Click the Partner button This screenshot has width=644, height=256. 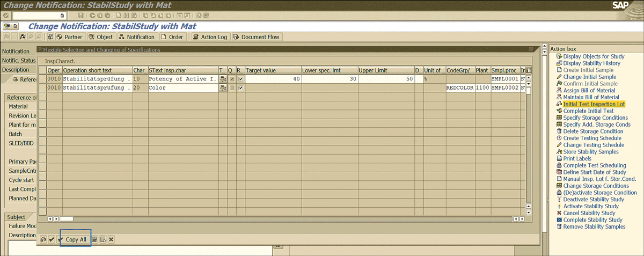coord(70,37)
